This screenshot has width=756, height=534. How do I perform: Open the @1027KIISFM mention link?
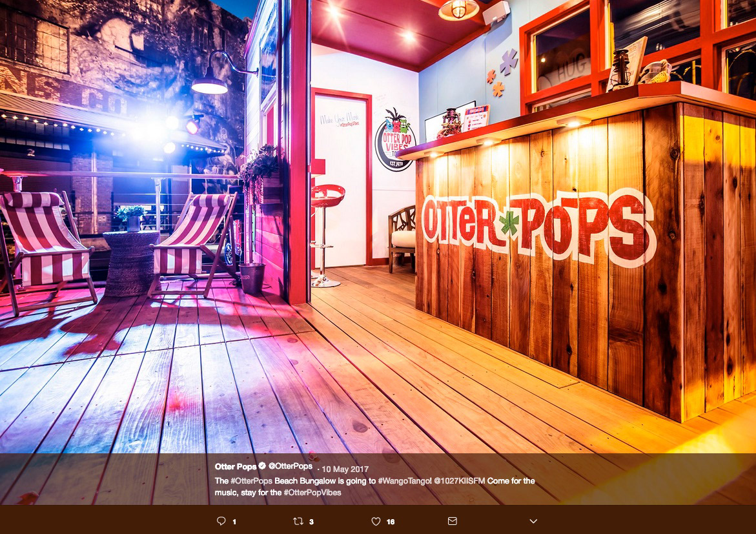click(460, 480)
